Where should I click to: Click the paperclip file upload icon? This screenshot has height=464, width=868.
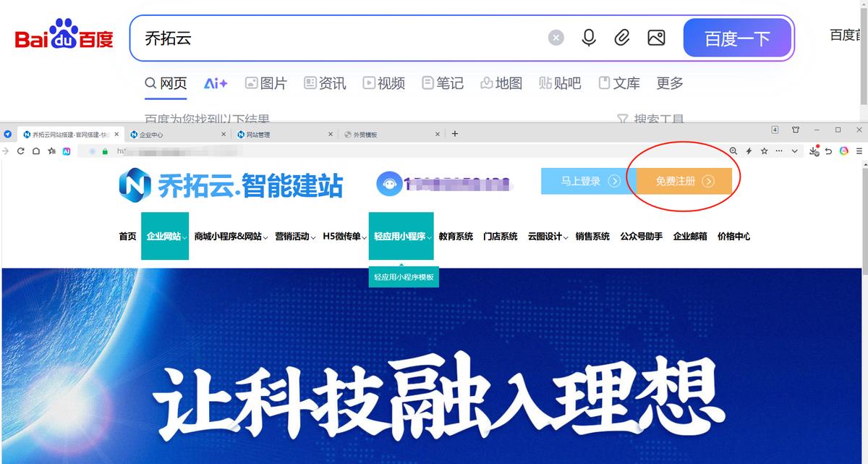click(622, 38)
